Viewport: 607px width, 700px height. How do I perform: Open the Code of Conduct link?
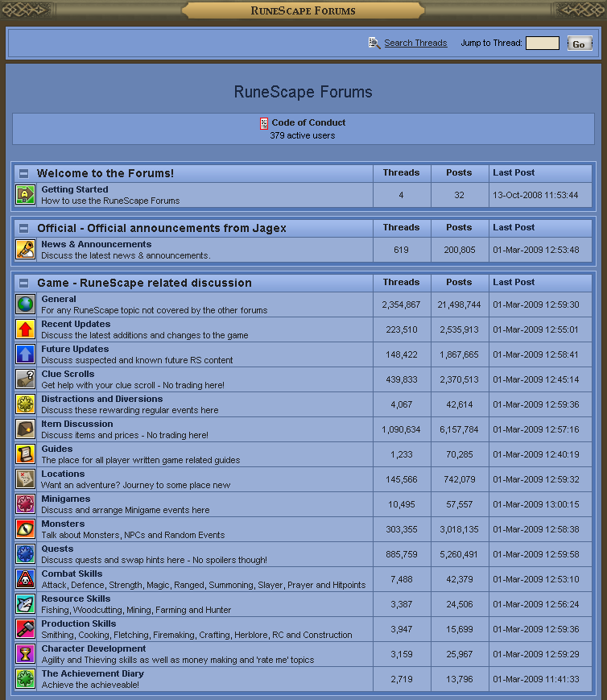click(x=308, y=122)
